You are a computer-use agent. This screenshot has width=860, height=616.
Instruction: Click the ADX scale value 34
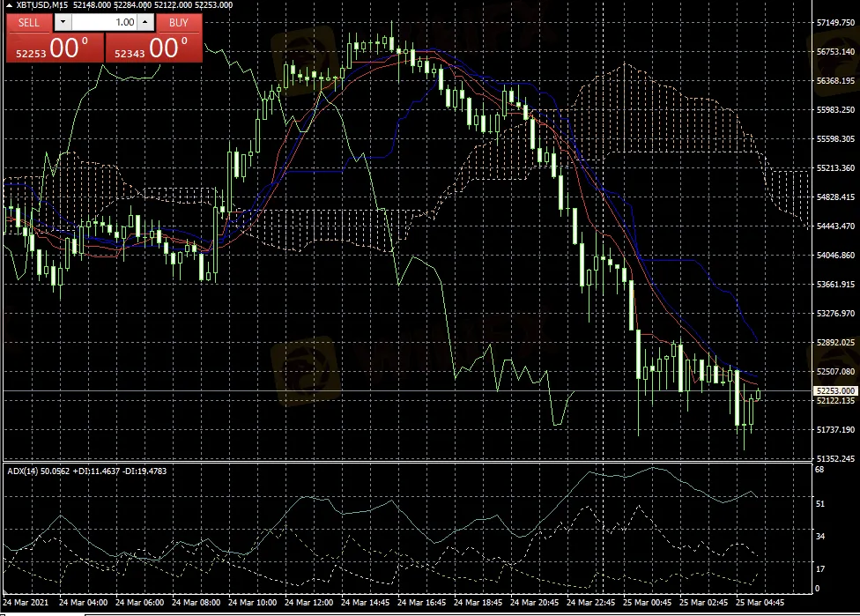click(x=819, y=537)
